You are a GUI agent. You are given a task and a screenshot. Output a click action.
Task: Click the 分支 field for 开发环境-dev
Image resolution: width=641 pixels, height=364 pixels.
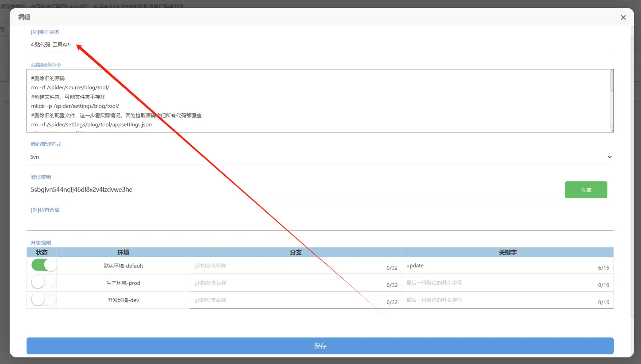click(295, 300)
